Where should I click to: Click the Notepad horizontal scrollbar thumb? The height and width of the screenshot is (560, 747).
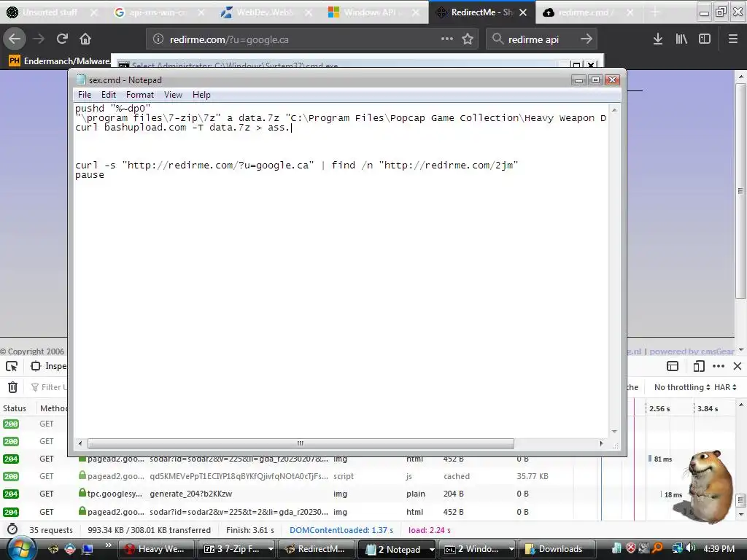click(x=301, y=443)
